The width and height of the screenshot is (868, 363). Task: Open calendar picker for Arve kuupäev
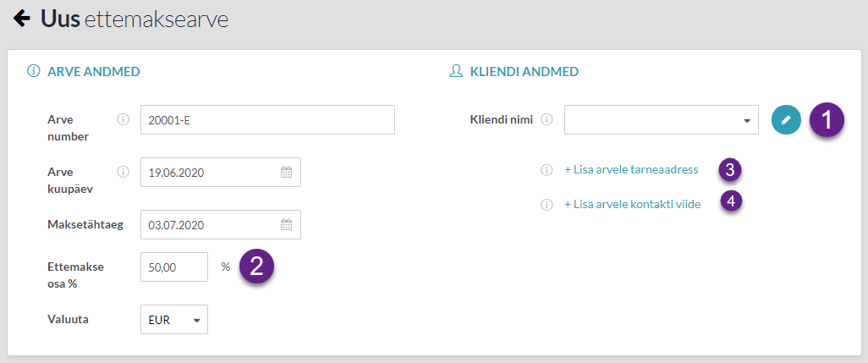coord(286,172)
